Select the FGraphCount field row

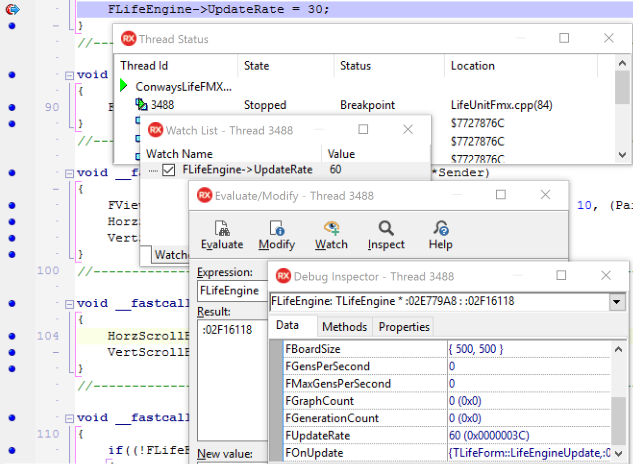point(446,401)
